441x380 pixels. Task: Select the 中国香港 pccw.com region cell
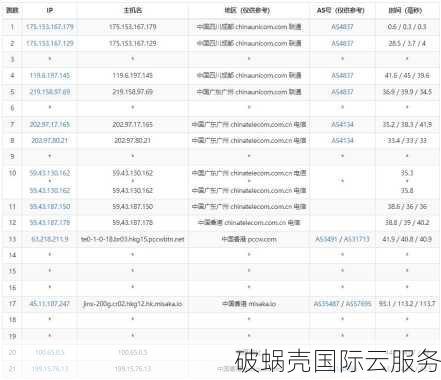pos(248,239)
